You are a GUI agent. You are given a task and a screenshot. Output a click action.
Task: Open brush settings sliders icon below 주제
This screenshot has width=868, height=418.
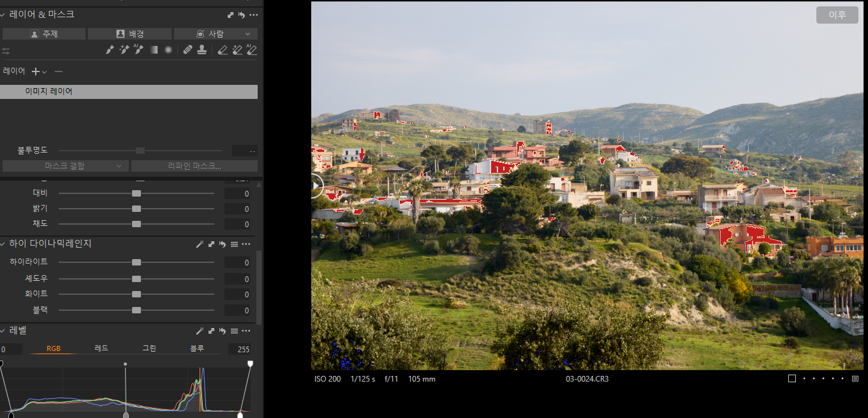(6, 51)
